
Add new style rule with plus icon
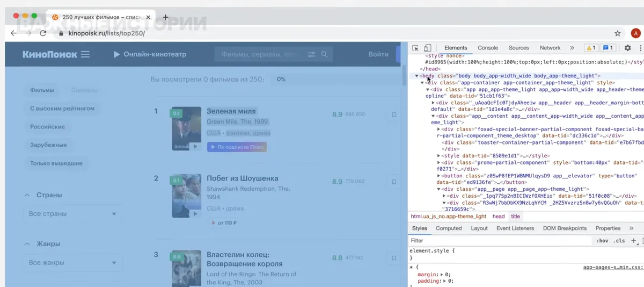633,241
